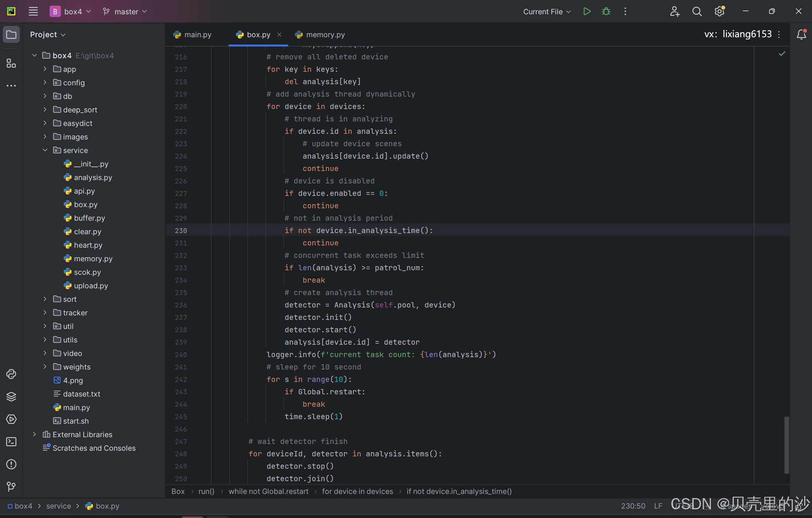
Task: Open the Problems tool window
Action: coord(11,464)
